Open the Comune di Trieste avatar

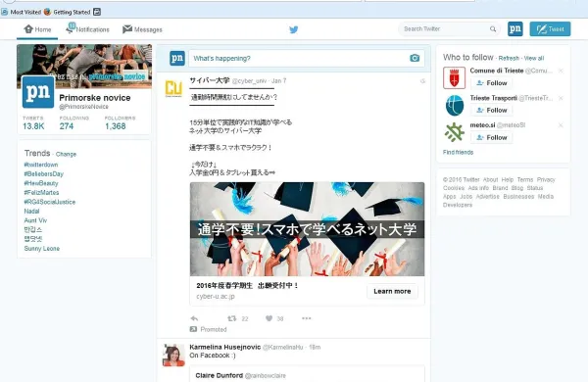coord(454,78)
